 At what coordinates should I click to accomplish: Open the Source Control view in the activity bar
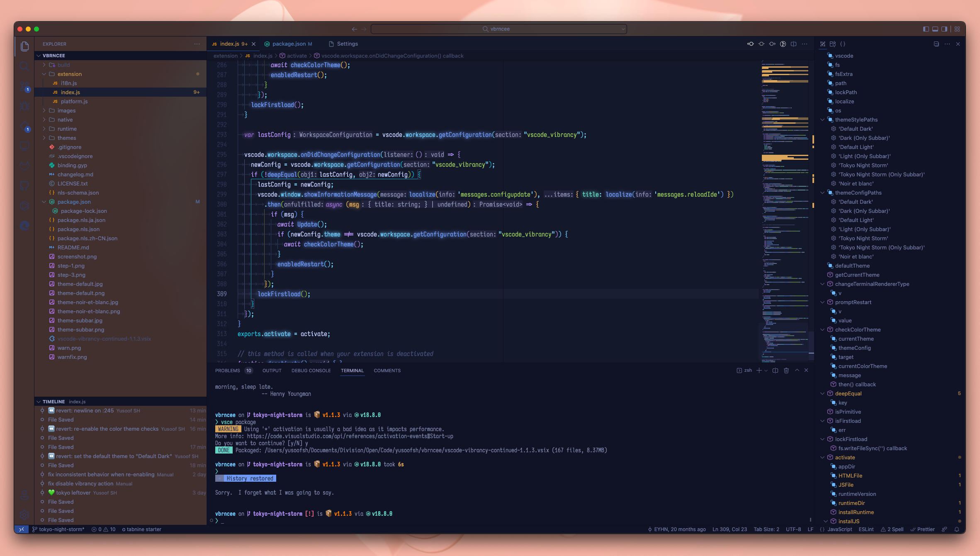pos(24,86)
